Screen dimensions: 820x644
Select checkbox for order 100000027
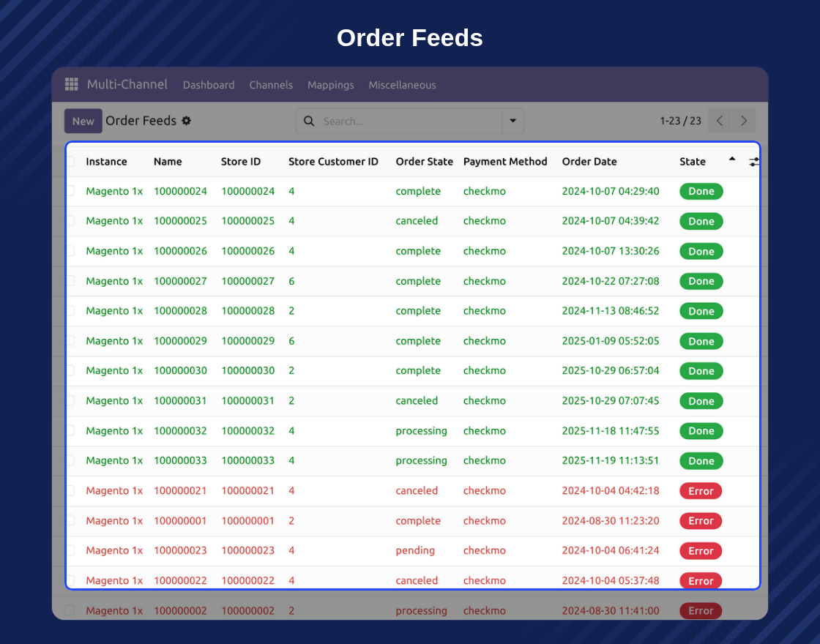pos(70,281)
